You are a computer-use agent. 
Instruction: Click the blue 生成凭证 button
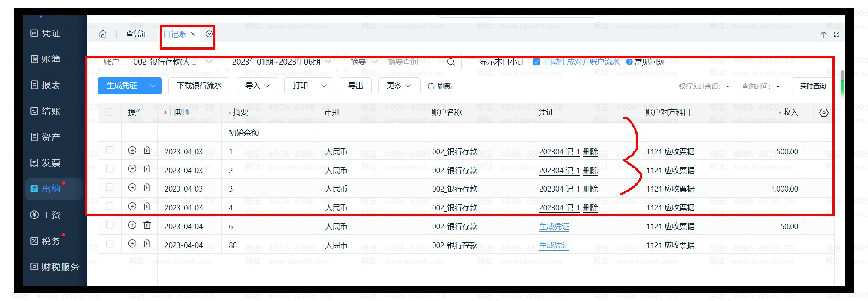pos(122,86)
